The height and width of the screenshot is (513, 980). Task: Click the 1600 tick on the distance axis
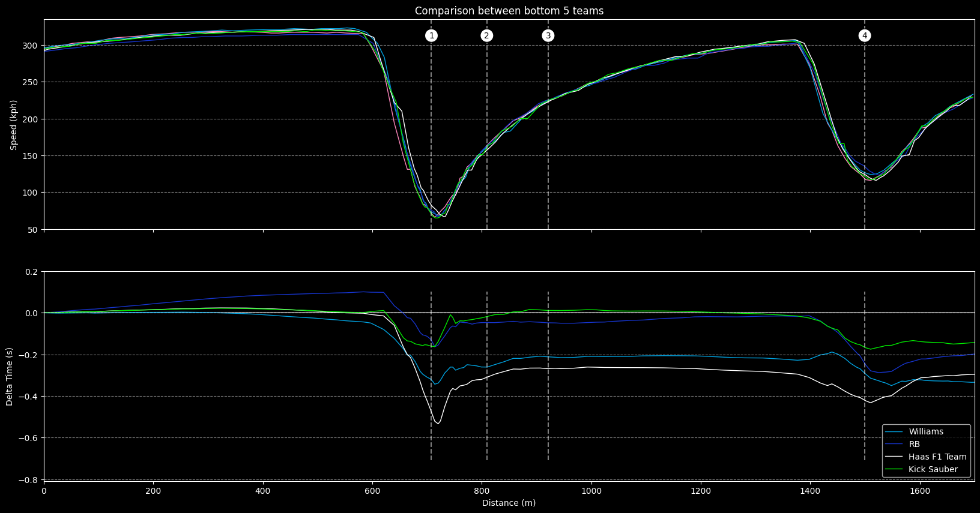pyautogui.click(x=920, y=491)
